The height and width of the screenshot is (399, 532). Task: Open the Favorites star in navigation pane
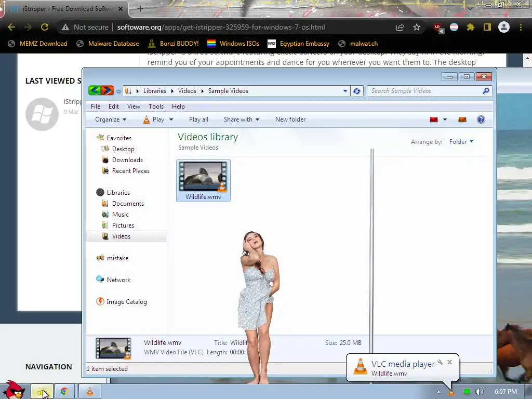(100, 138)
